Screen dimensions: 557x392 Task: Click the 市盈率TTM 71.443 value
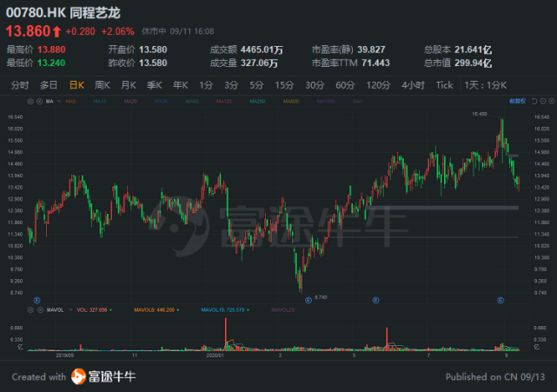tap(376, 63)
